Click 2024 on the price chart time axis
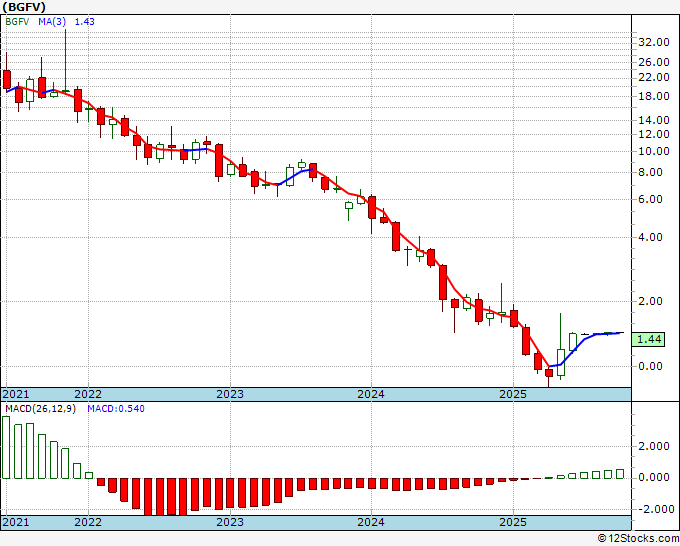 click(x=371, y=394)
